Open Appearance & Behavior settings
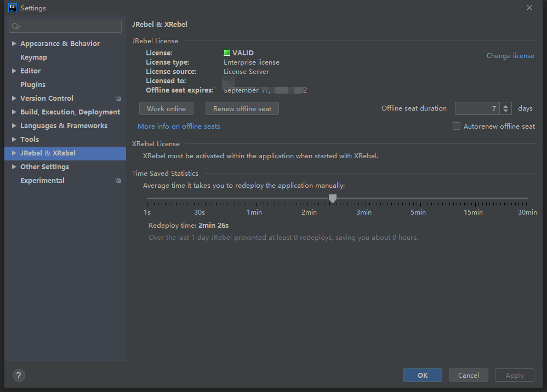Image resolution: width=547 pixels, height=392 pixels. pos(60,44)
